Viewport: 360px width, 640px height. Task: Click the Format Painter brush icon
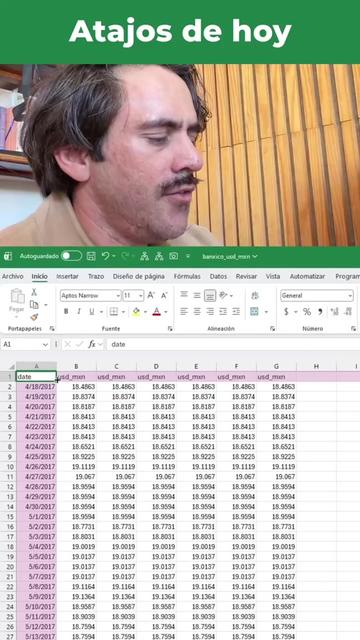click(x=34, y=317)
